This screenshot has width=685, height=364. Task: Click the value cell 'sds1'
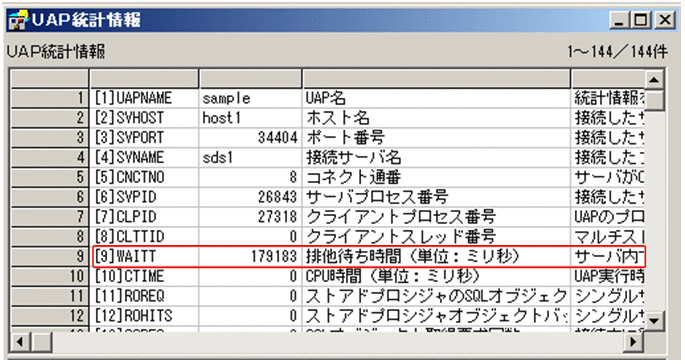(x=250, y=157)
